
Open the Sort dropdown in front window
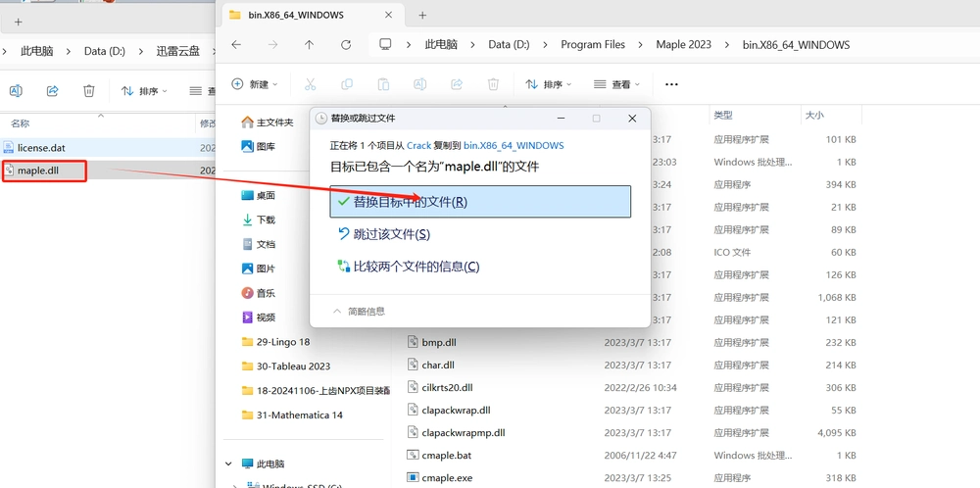click(x=548, y=83)
